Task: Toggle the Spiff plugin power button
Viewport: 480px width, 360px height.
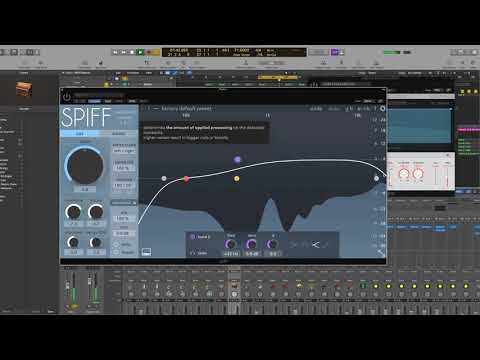Action: click(67, 97)
